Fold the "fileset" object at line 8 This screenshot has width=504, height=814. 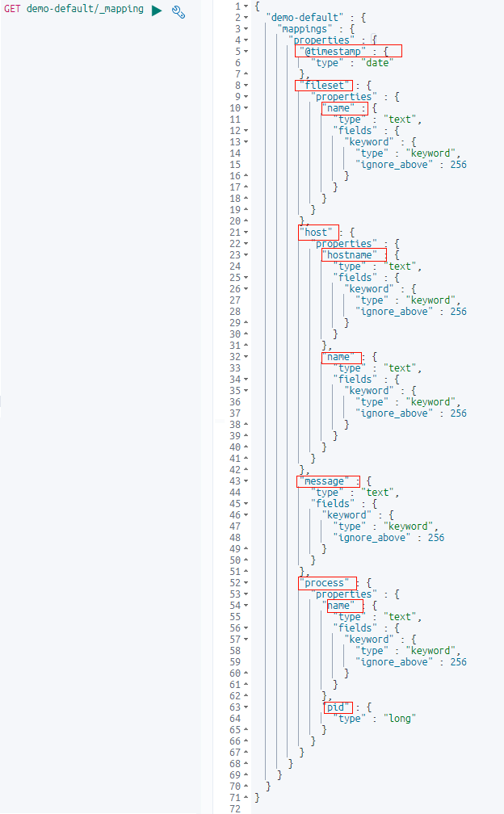246,85
